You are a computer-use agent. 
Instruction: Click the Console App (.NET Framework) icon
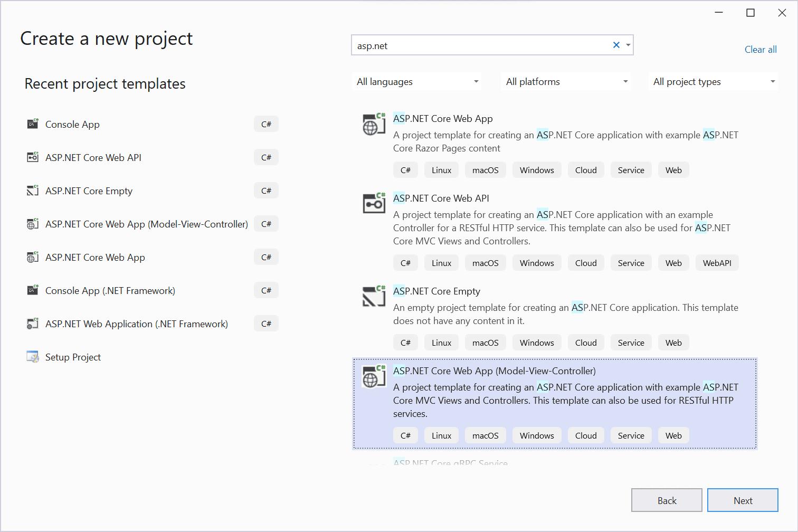click(x=32, y=290)
